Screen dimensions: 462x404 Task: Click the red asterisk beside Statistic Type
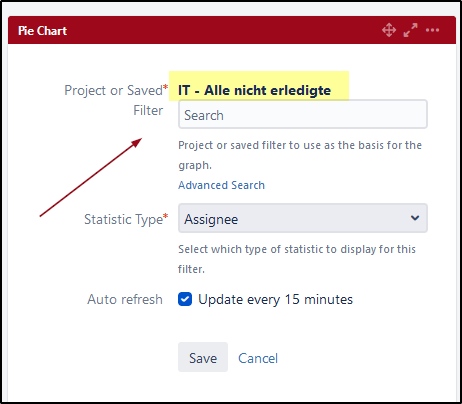(165, 216)
